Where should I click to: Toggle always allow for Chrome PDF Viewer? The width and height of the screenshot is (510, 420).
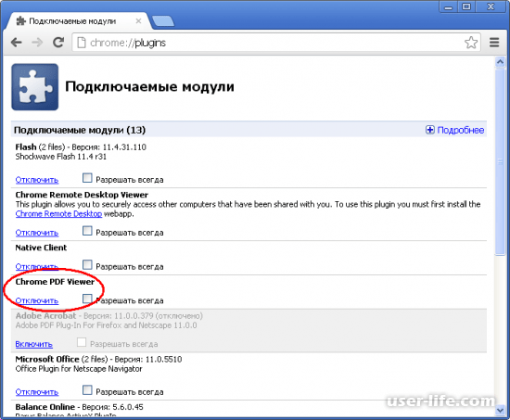click(x=87, y=299)
